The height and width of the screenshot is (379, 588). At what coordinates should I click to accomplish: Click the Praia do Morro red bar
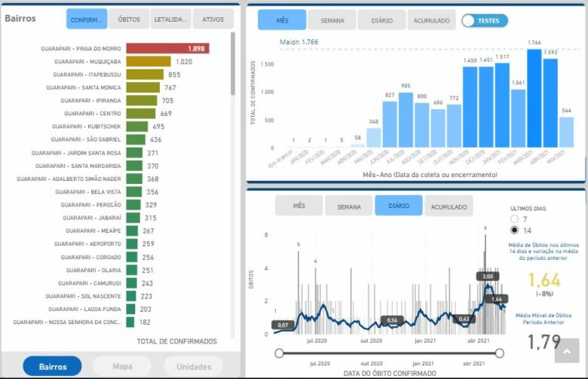point(167,48)
